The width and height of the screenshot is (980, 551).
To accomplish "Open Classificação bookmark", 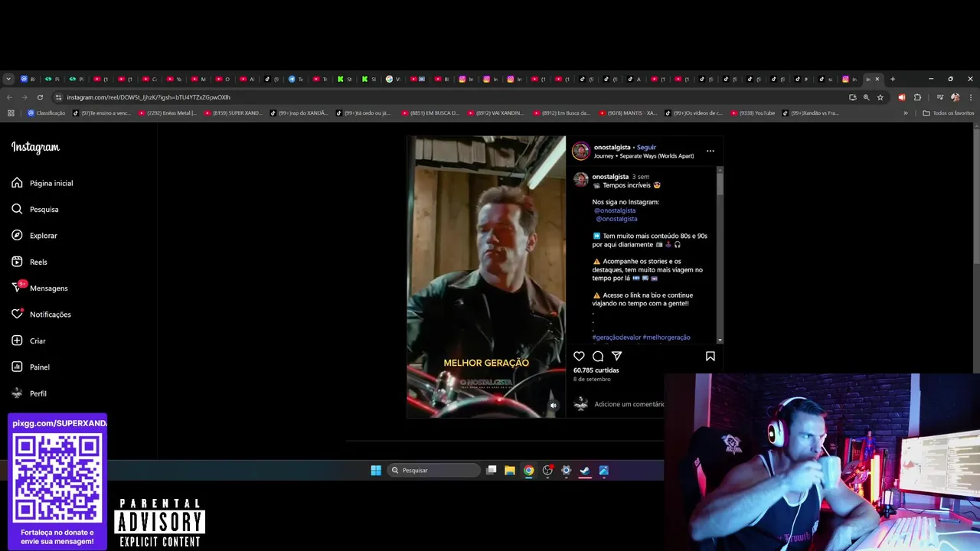I will (46, 113).
